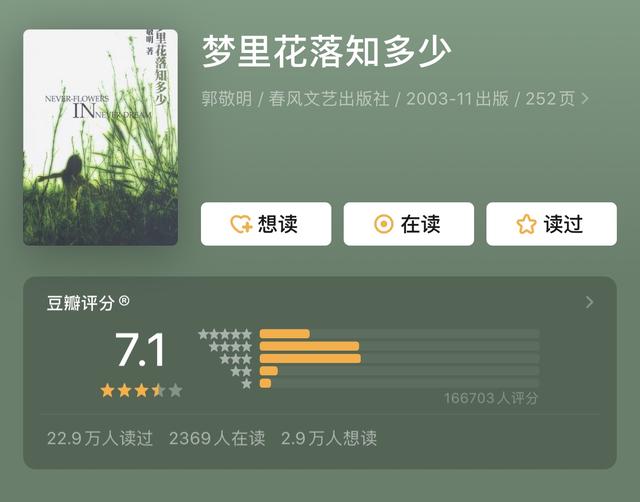Click the single-star rating row icon
This screenshot has height=502, width=640.
[247, 384]
